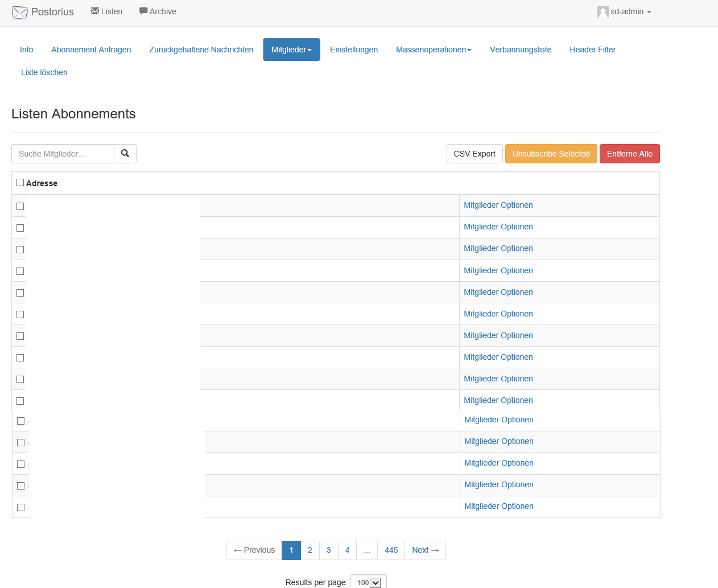Click the sd-admin user avatar icon
This screenshot has width=718, height=588.
tap(603, 12)
